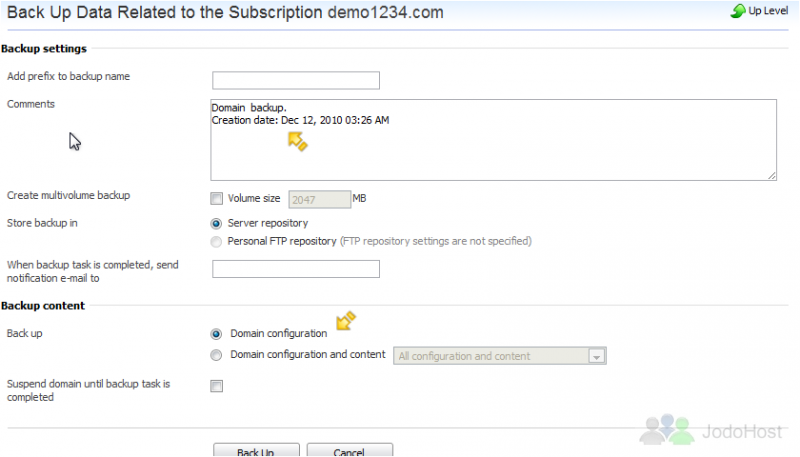800x457 pixels.
Task: Focus the notification e-mail input field
Action: [296, 269]
